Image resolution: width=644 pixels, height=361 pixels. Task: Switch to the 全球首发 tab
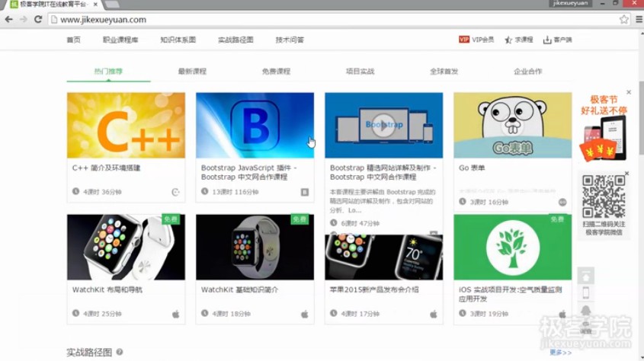click(x=444, y=72)
